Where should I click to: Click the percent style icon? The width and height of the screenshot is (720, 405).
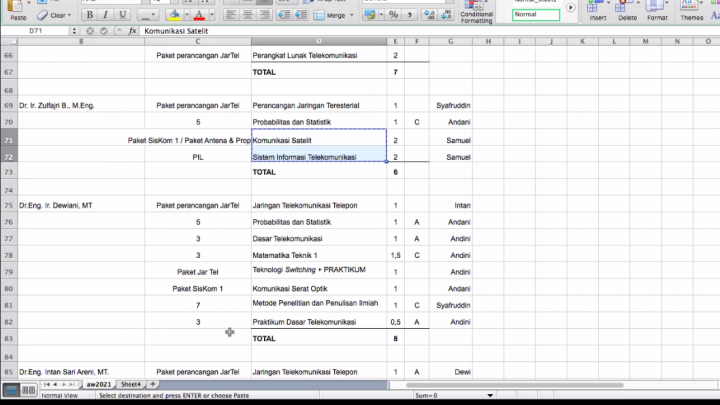coord(394,15)
